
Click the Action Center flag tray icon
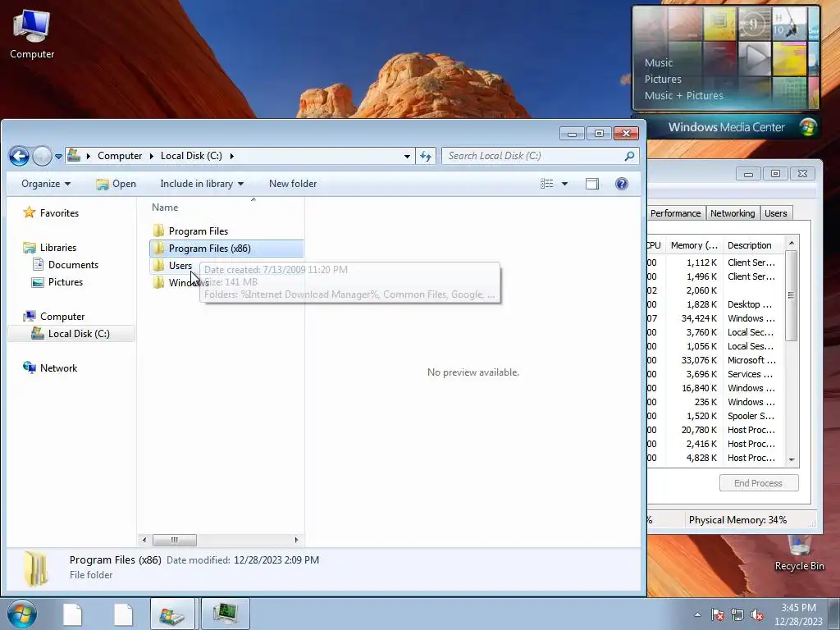[718, 614]
